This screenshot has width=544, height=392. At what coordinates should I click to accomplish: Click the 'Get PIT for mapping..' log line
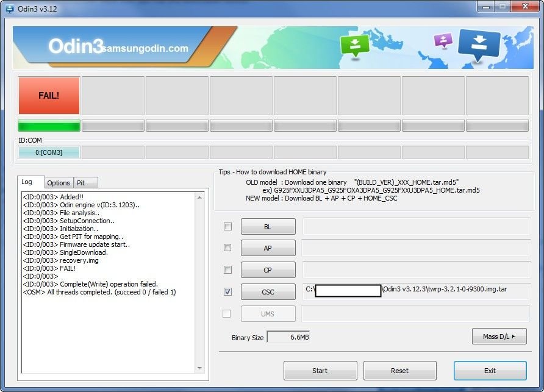(x=73, y=237)
